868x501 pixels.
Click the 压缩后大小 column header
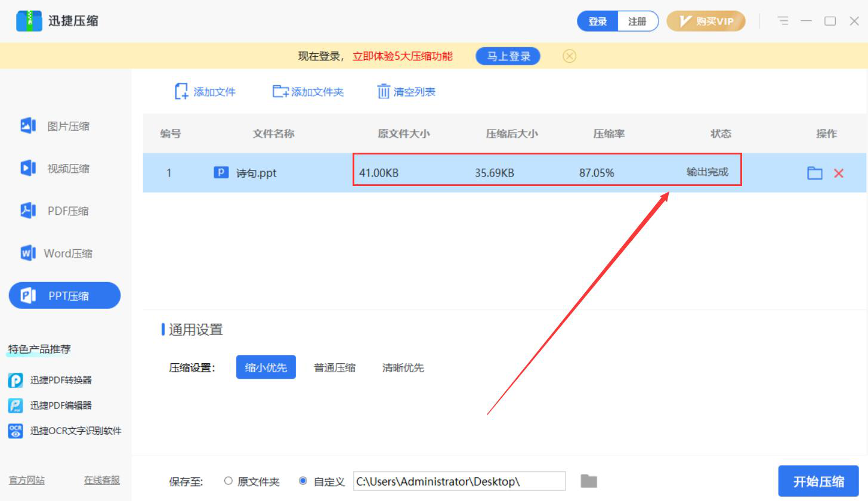pyautogui.click(x=512, y=134)
